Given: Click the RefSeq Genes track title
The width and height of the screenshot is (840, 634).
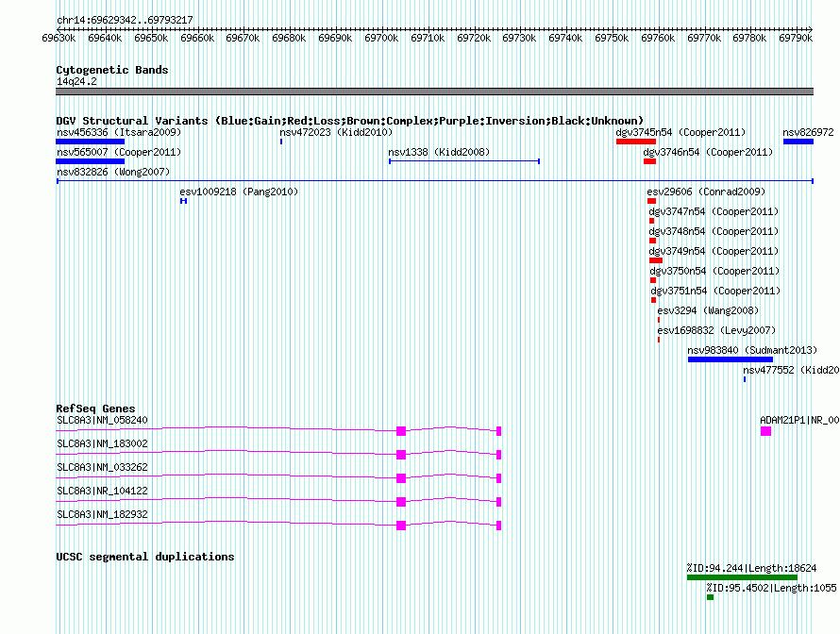Looking at the screenshot, I should tap(95, 409).
